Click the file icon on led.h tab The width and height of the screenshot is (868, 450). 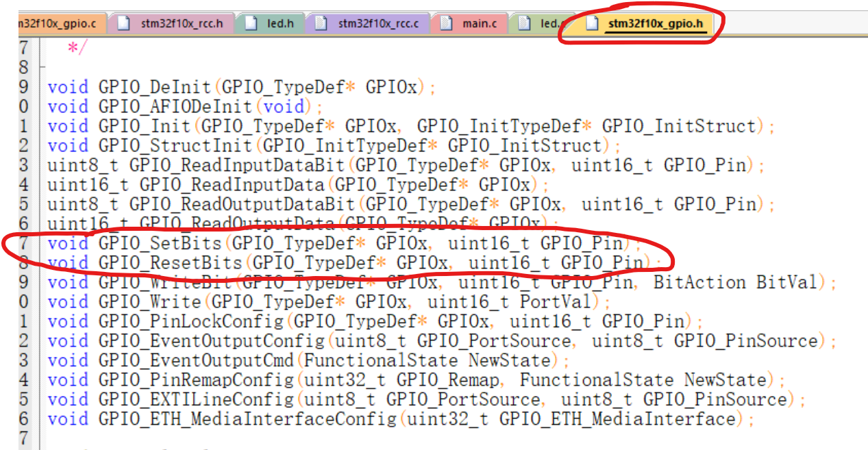pos(251,24)
